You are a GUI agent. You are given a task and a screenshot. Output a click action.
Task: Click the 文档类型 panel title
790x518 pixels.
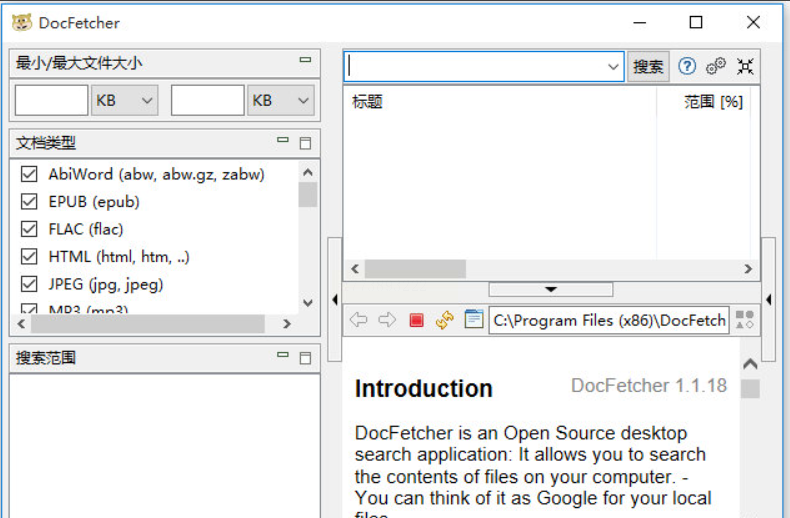click(46, 143)
